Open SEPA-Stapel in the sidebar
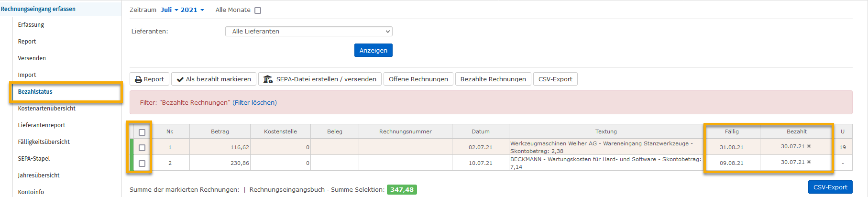This screenshot has height=197, width=868. [34, 158]
